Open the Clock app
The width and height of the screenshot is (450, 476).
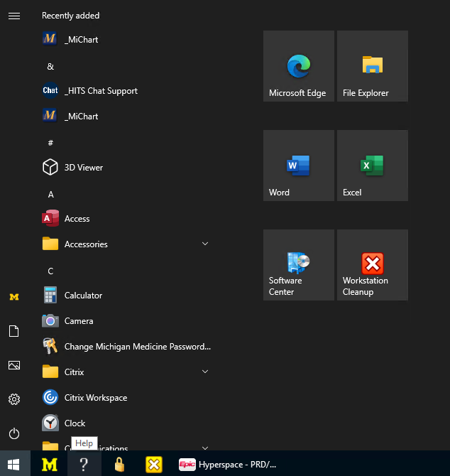pyautogui.click(x=124, y=423)
